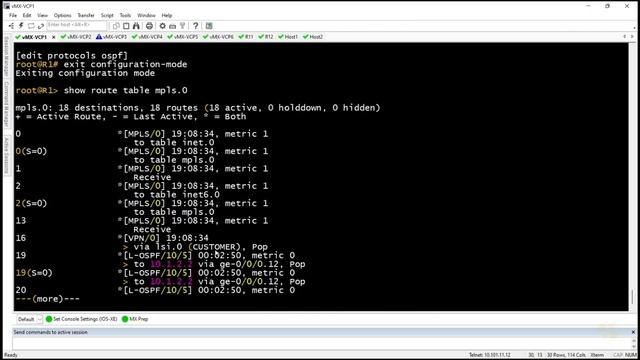Viewport: 640px width, 360px height.
Task: Open the View menu
Action: pos(42,15)
